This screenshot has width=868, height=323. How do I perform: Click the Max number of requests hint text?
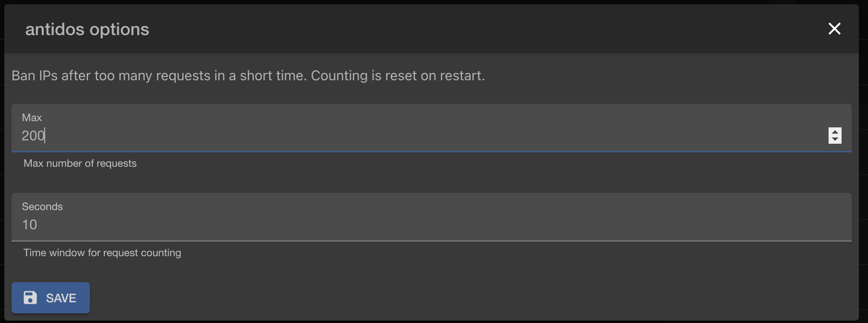(x=80, y=163)
